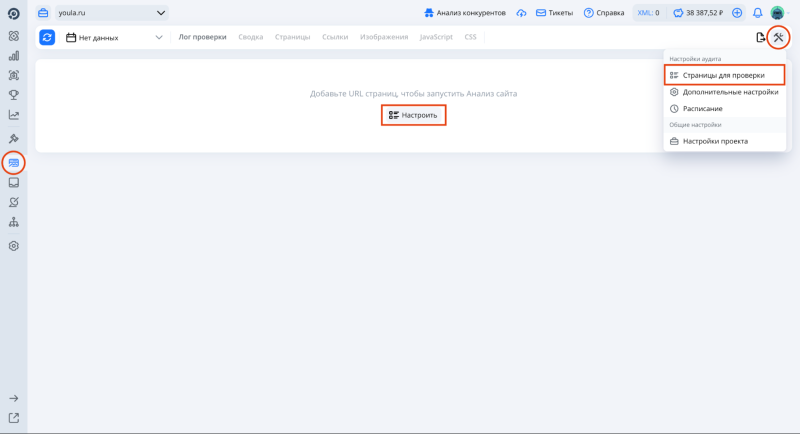Viewport: 800px width, 434px height.
Task: Open the gear settings icon in sidebar
Action: coord(14,245)
